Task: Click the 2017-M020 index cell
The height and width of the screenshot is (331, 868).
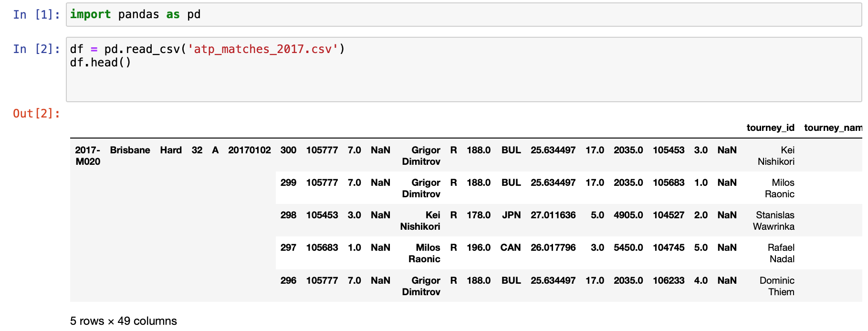Action: pos(88,156)
